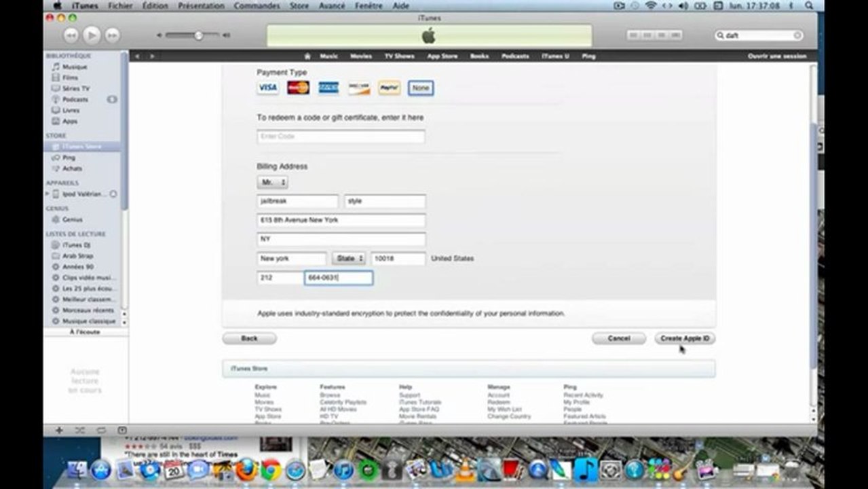
Task: Open the App Store tab
Action: [442, 56]
